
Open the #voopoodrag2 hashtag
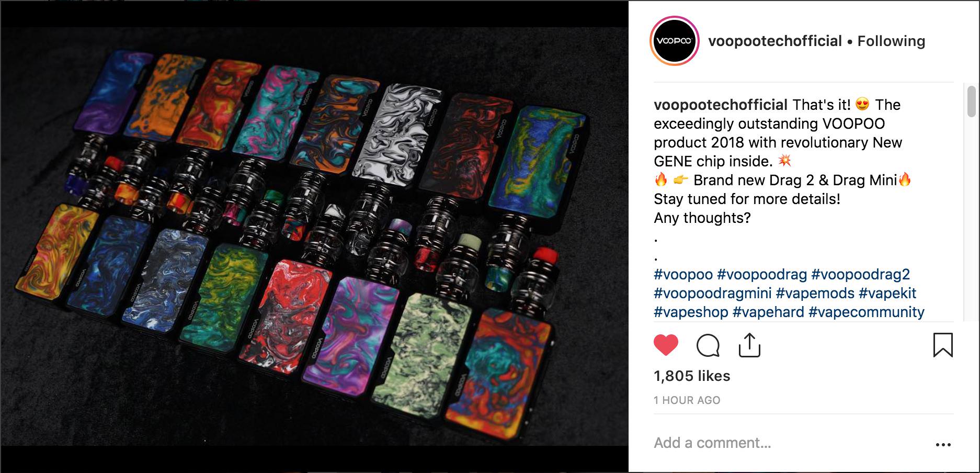pos(860,274)
